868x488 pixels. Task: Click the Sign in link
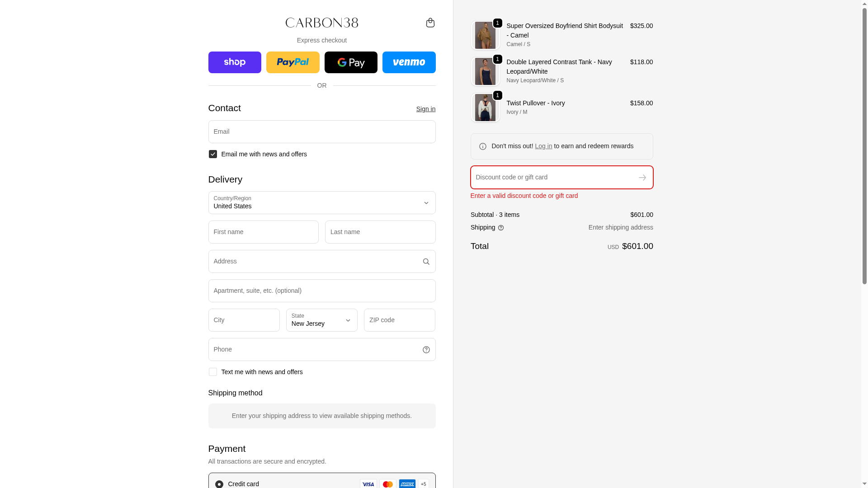point(425,109)
